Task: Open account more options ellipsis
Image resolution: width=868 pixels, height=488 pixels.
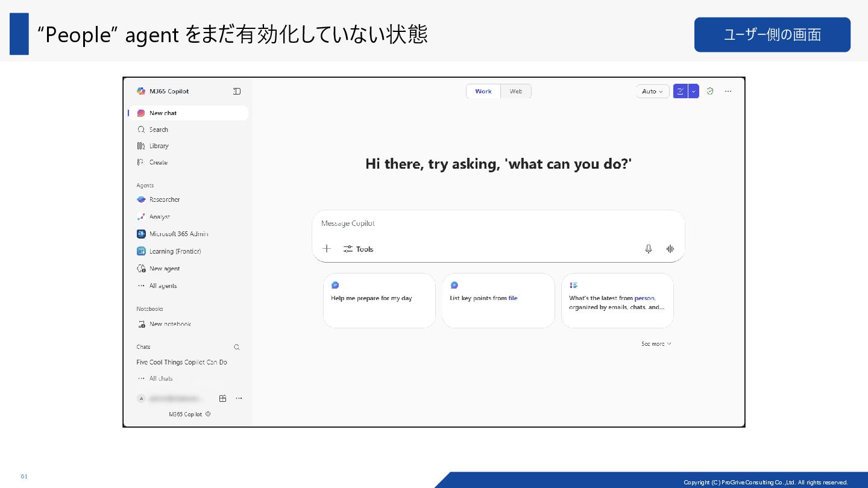Action: (x=239, y=398)
